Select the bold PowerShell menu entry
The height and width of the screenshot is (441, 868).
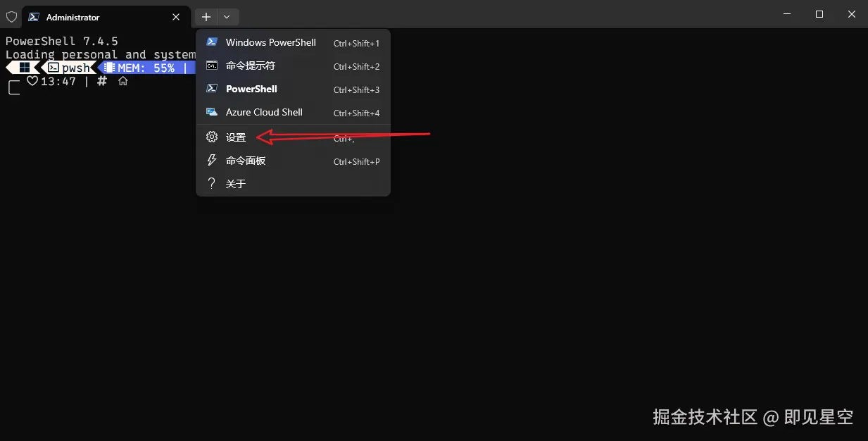[251, 89]
